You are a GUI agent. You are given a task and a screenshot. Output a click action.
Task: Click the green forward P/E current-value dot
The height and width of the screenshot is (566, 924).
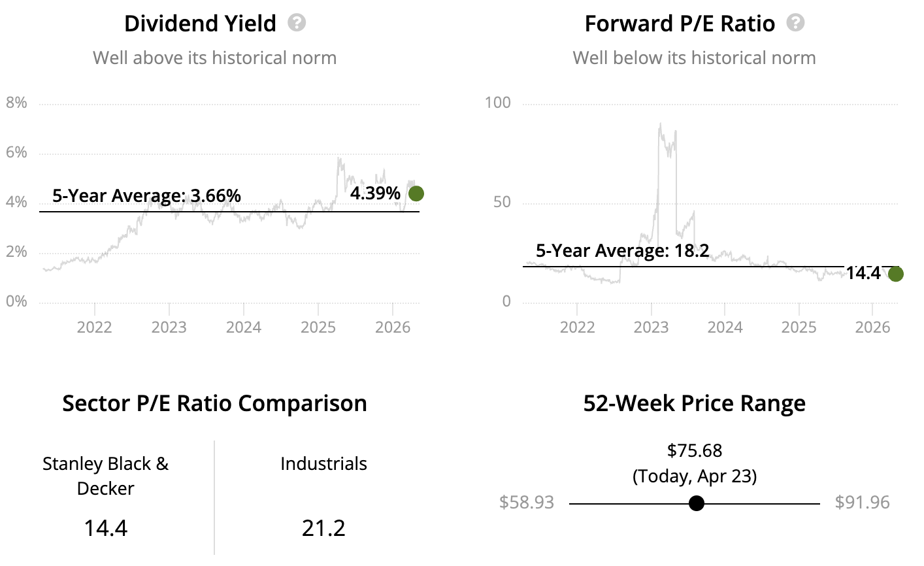pos(895,274)
